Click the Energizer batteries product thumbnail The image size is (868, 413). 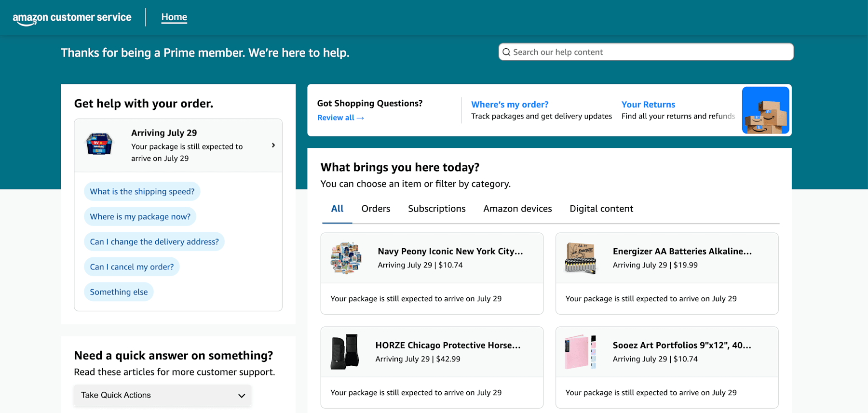(x=581, y=258)
